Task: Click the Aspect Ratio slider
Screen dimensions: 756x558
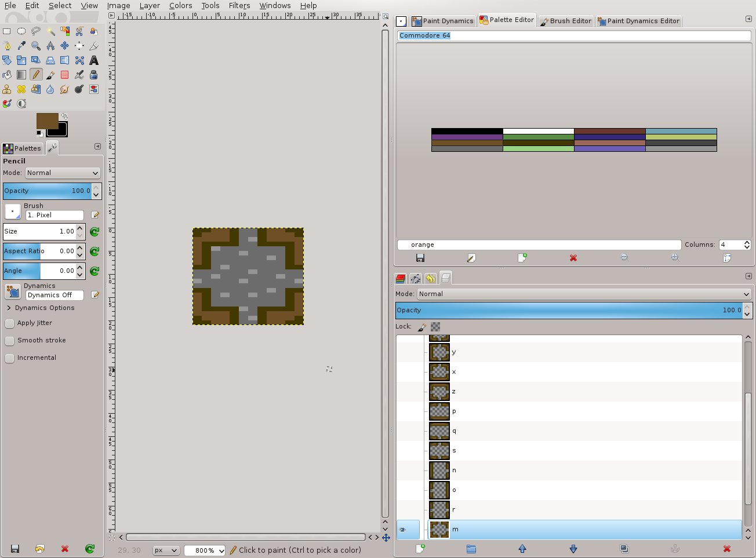Action: click(x=39, y=251)
